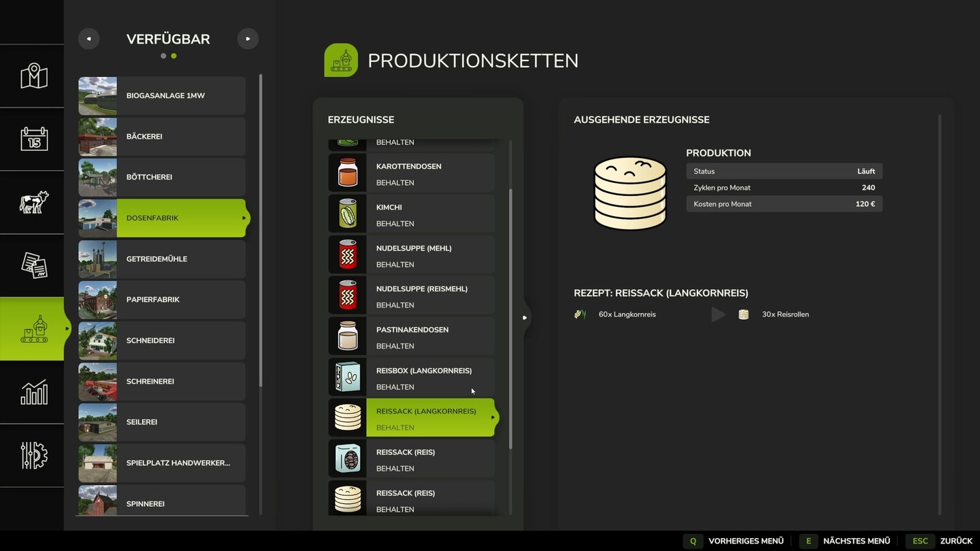Open the statistics bar chart icon
Screen dimensions: 980x551
click(x=33, y=392)
